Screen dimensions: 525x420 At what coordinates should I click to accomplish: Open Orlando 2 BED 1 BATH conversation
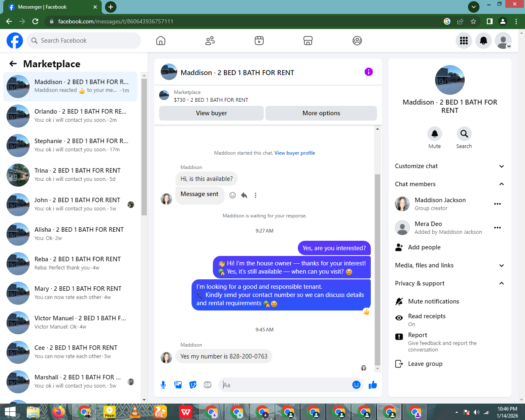coord(70,116)
